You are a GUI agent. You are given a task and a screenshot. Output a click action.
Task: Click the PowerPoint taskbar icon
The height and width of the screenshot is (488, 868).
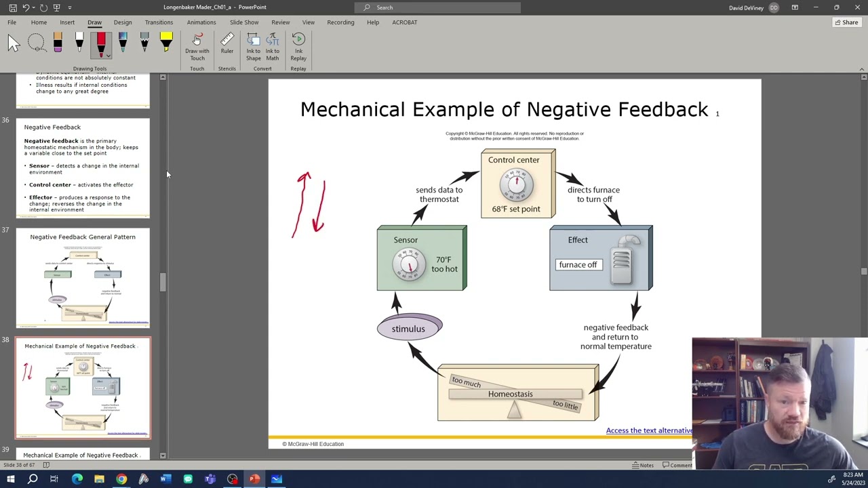point(254,479)
